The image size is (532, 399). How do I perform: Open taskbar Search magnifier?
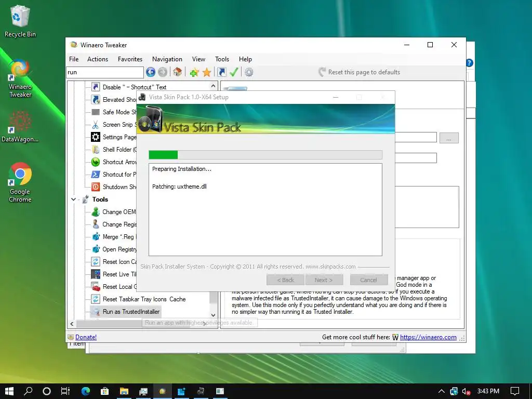[x=28, y=391]
